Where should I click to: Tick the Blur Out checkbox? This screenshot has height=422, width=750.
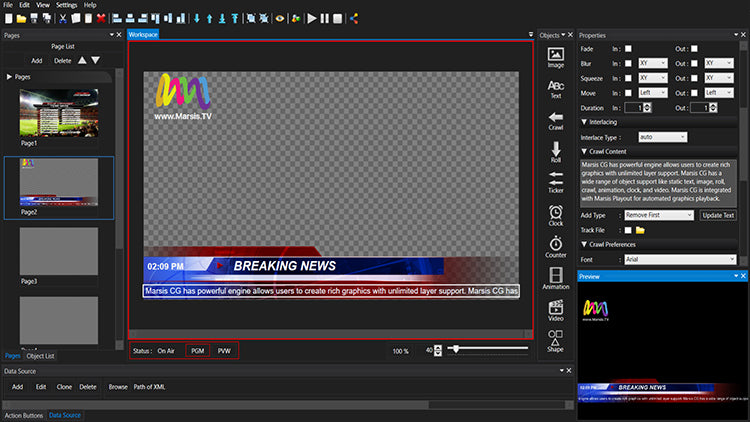(695, 63)
